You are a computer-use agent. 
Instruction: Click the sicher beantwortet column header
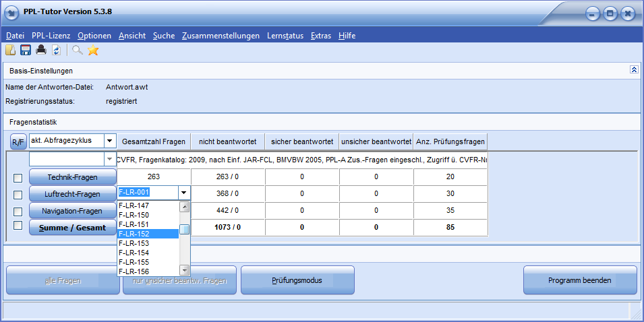click(302, 141)
